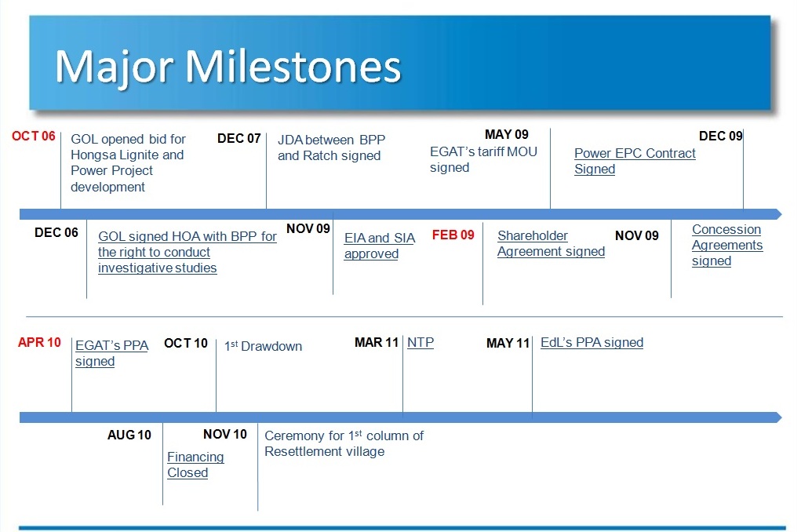Select the MAR 11 milestone date
The width and height of the screenshot is (801, 532).
tap(377, 342)
